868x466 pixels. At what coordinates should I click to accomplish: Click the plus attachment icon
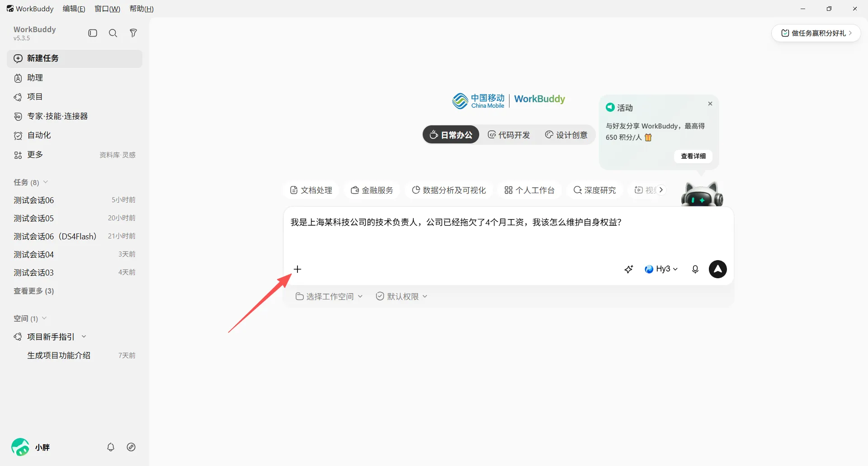(x=297, y=269)
